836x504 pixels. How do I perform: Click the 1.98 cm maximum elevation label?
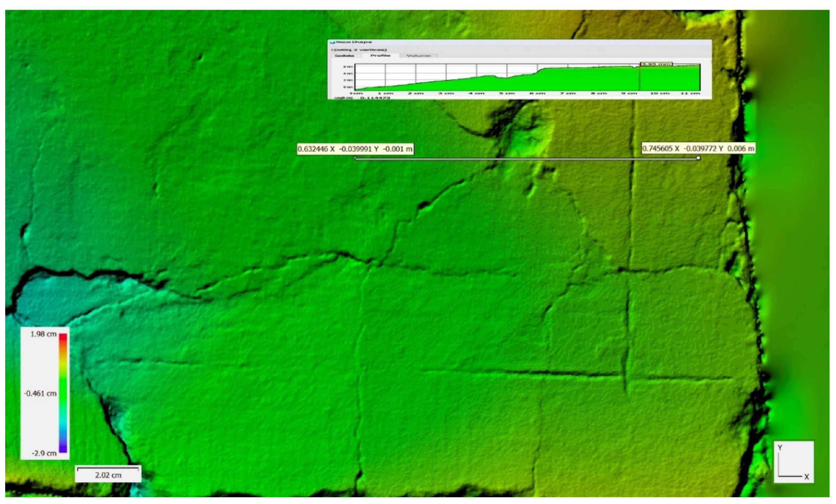[x=43, y=334]
